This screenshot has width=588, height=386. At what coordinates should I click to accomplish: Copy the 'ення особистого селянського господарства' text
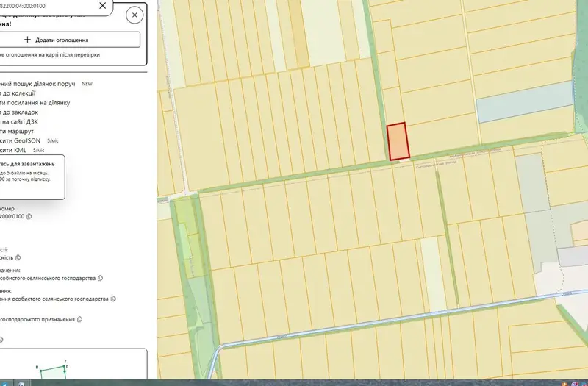click(x=113, y=299)
